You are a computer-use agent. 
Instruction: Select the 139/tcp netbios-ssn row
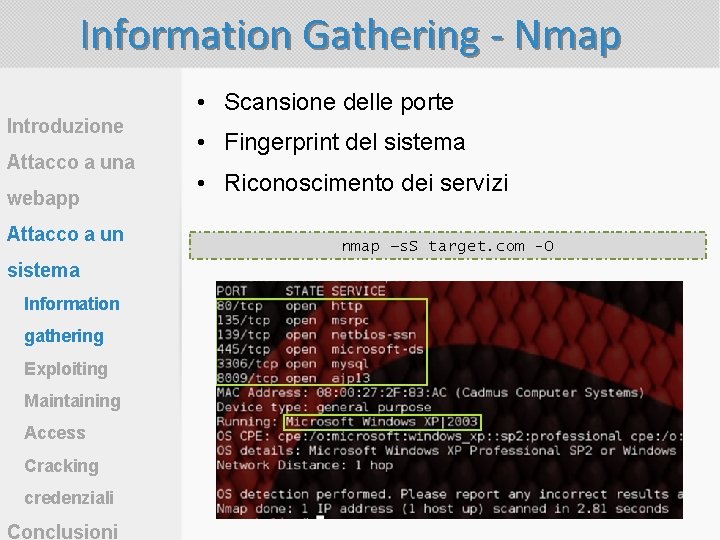pyautogui.click(x=316, y=335)
